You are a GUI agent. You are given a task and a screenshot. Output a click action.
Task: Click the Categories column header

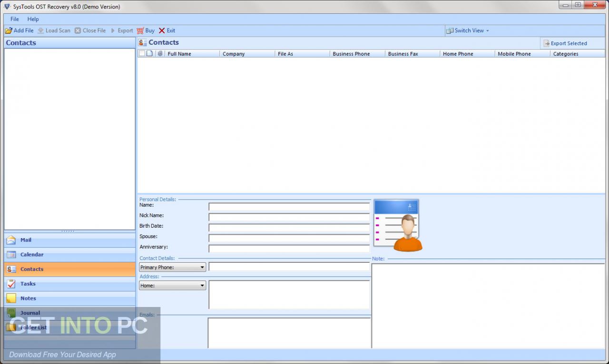tap(578, 54)
